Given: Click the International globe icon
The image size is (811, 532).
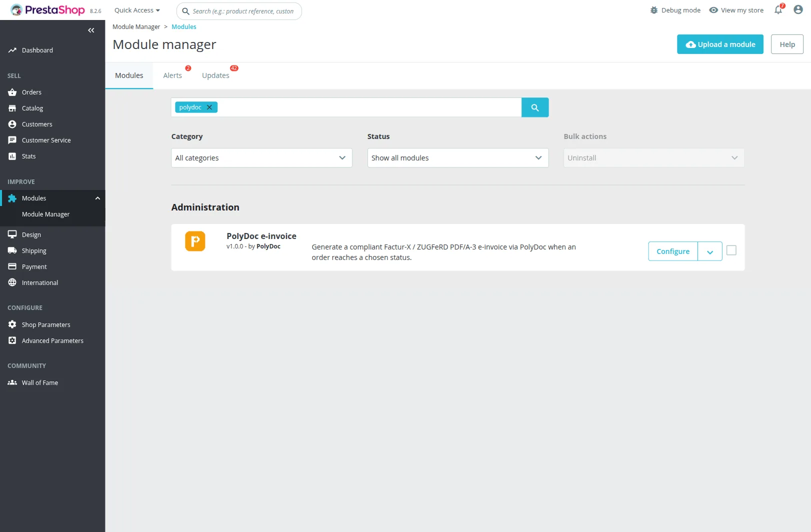Looking at the screenshot, I should point(12,282).
